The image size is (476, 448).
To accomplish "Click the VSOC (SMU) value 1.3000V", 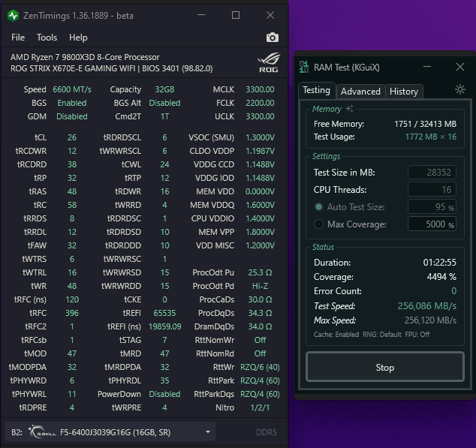I will click(x=260, y=137).
